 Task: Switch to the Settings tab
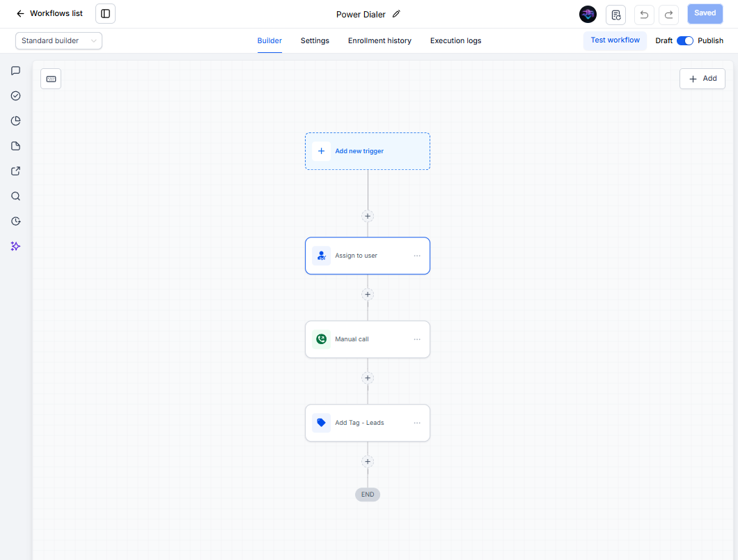(315, 40)
